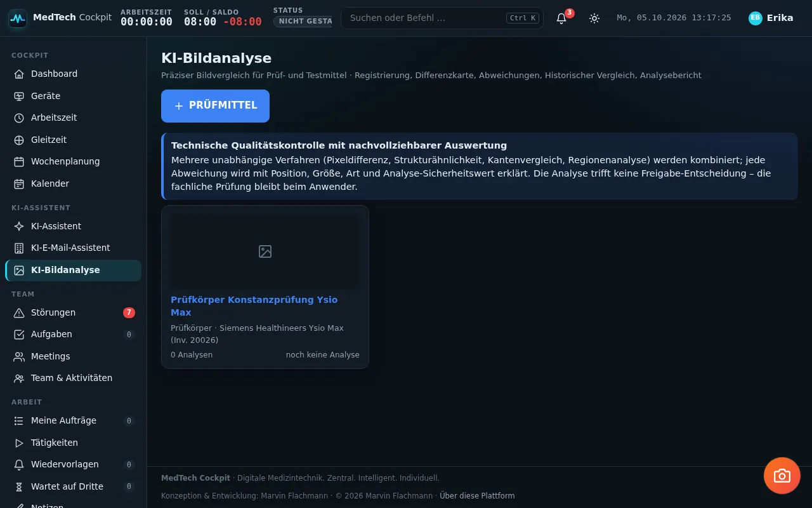
Task: Click the KI-E-Mail-Assistent icon
Action: [x=19, y=248]
